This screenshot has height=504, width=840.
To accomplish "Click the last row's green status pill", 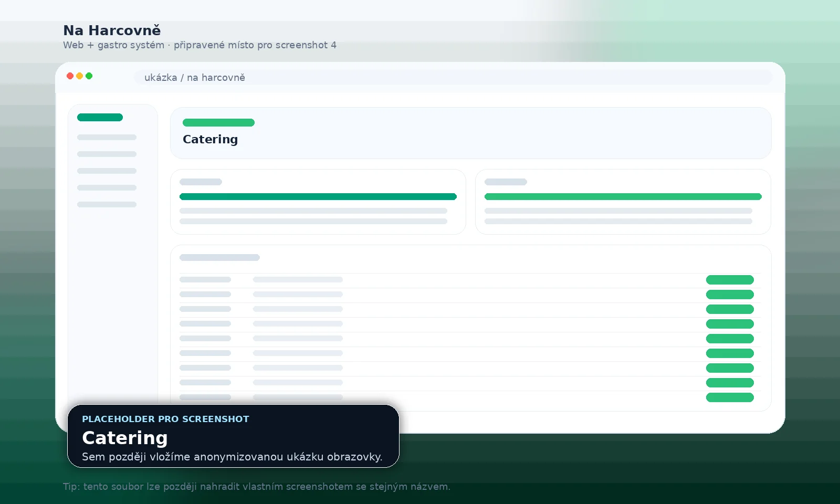I will 730,397.
